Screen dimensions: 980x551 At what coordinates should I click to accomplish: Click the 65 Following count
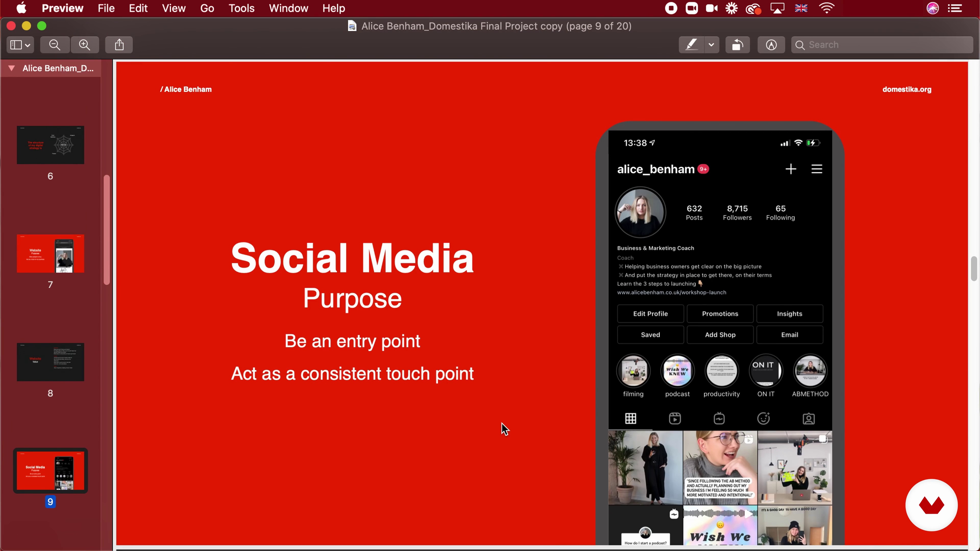(780, 212)
